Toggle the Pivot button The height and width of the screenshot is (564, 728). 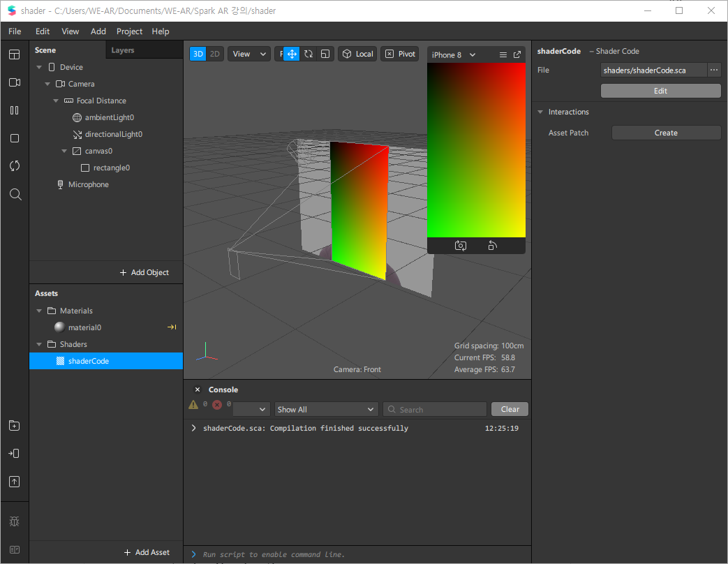point(400,54)
